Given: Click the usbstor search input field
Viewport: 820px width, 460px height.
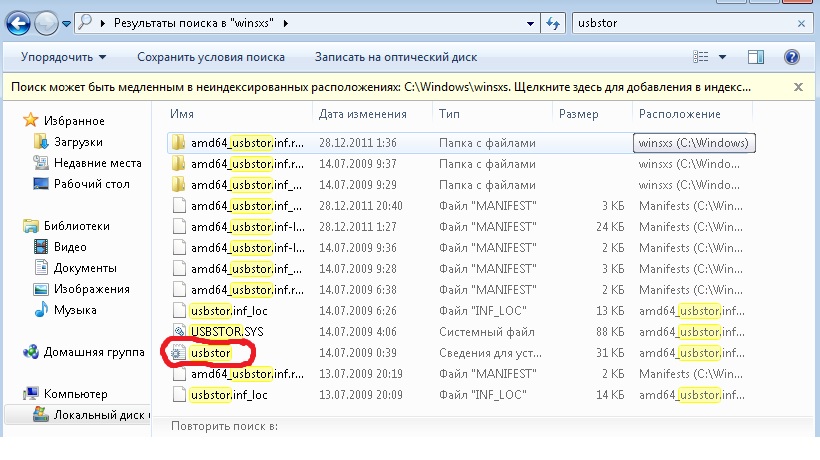Looking at the screenshot, I should pos(680,22).
